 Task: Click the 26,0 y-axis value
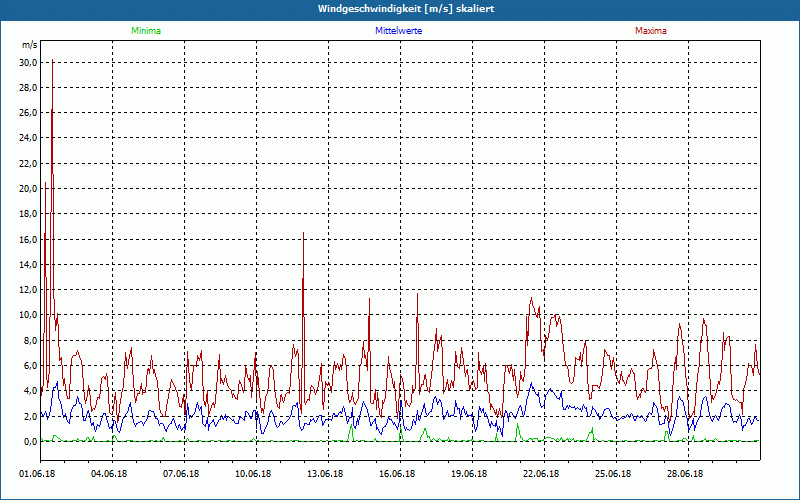coord(29,113)
